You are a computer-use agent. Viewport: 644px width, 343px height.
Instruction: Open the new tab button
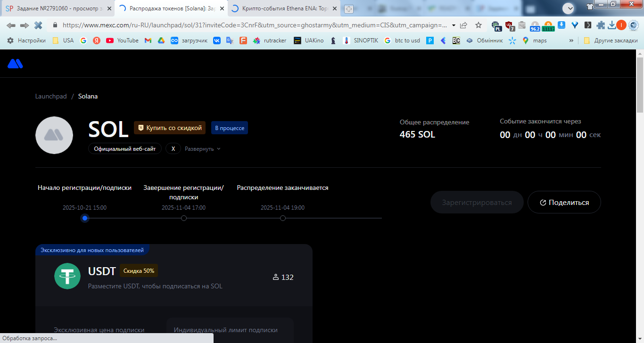(349, 8)
